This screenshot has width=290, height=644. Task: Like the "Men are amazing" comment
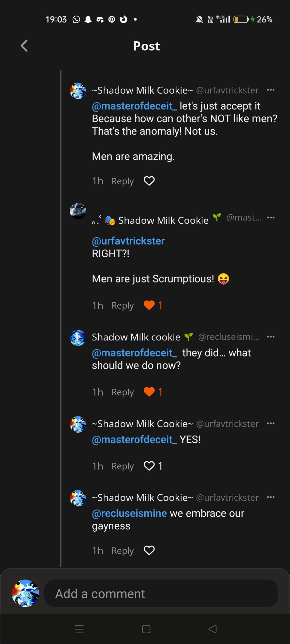149,181
